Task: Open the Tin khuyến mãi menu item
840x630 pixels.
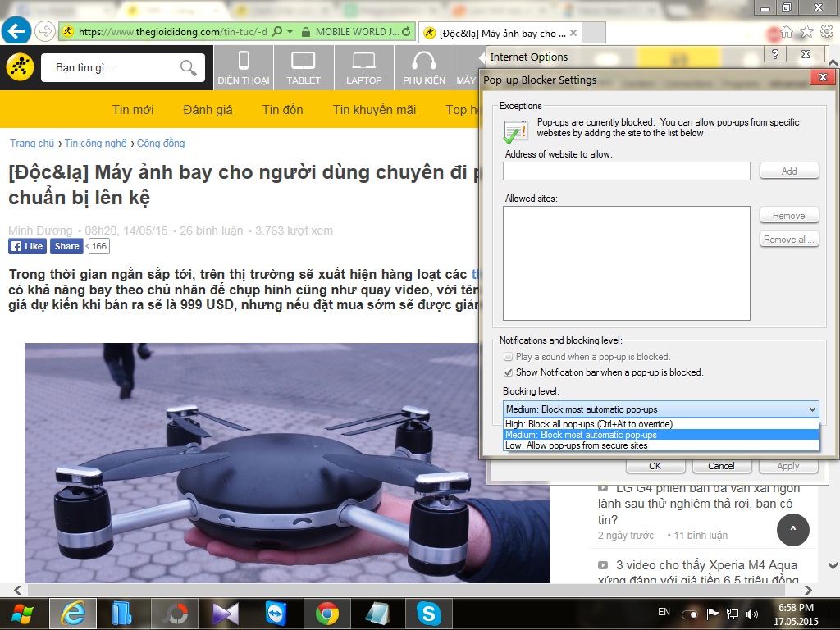Action: (x=374, y=110)
